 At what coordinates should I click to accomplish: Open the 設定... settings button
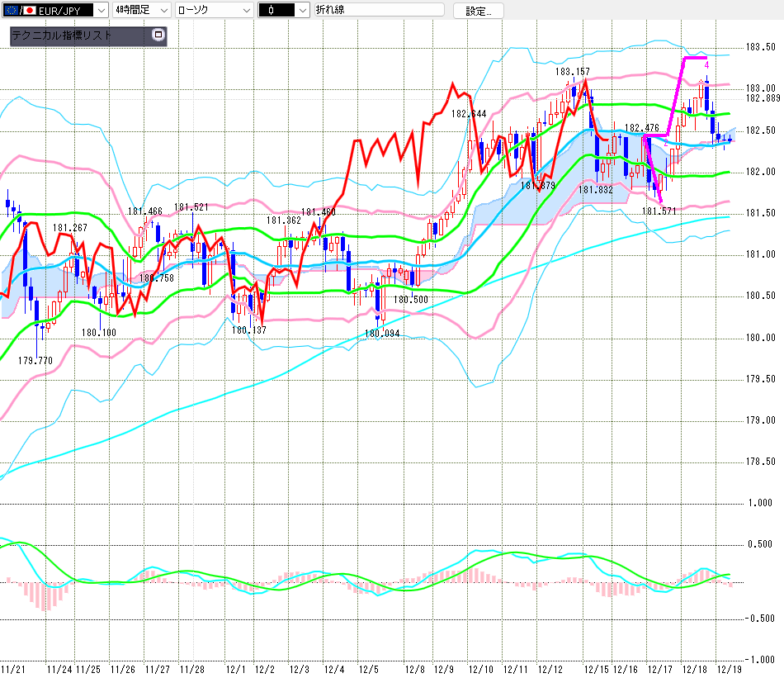(478, 11)
